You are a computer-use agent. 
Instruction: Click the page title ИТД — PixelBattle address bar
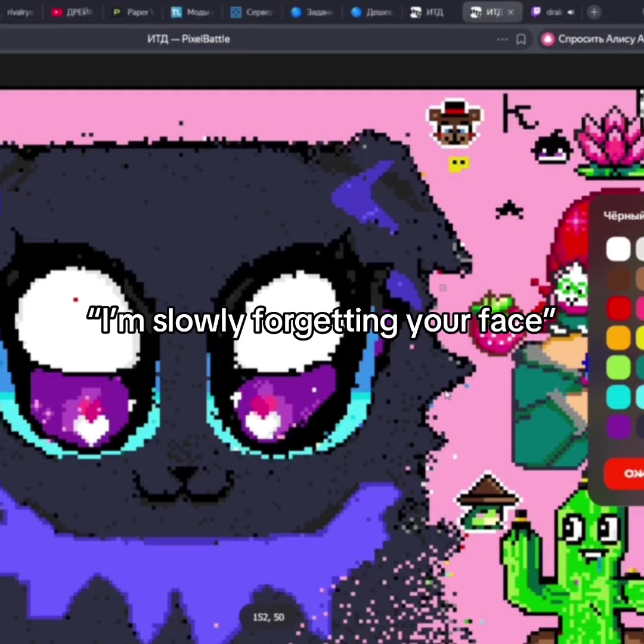click(x=188, y=39)
